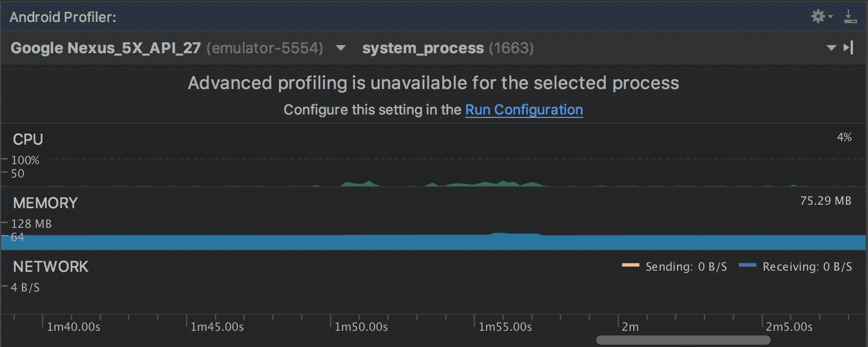The width and height of the screenshot is (868, 347).
Task: Click the Android Profiler title bar
Action: 405,17
